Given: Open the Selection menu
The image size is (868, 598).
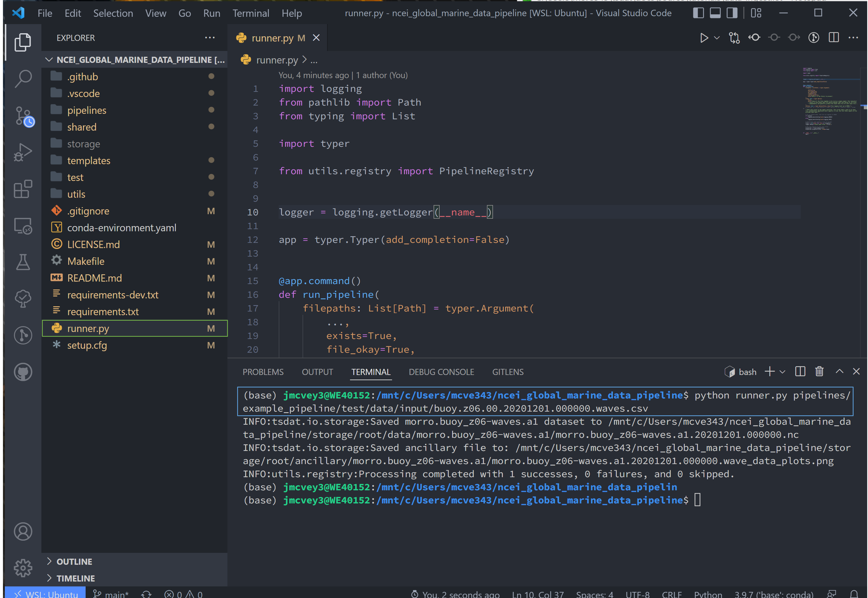Looking at the screenshot, I should [x=113, y=13].
